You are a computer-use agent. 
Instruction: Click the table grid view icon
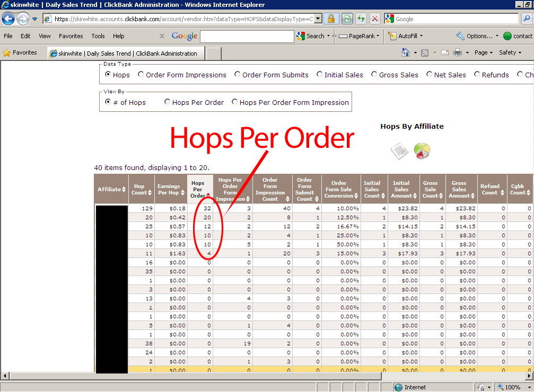399,151
